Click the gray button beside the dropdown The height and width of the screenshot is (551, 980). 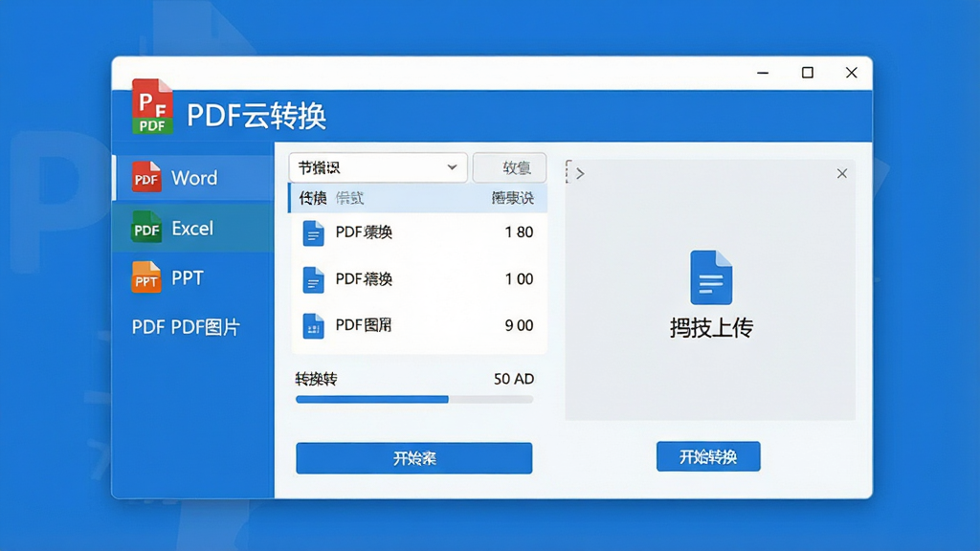509,167
